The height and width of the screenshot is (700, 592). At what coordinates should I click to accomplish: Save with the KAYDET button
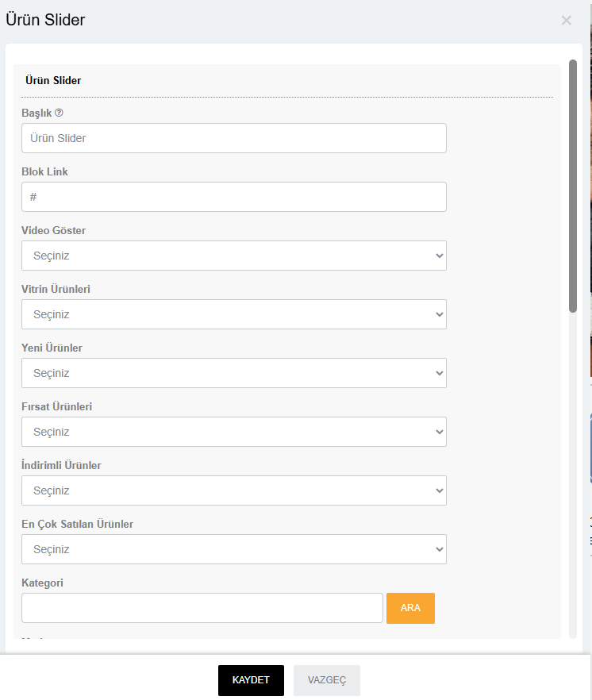click(x=251, y=680)
